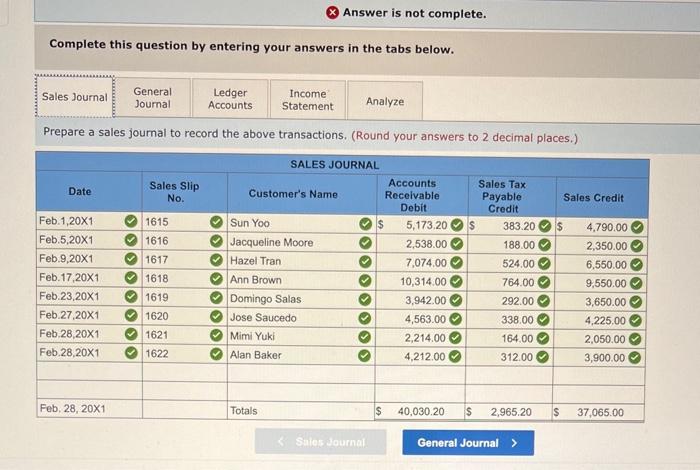
Task: Select the 292.00 sales tax payable cell
Action: coord(510,301)
